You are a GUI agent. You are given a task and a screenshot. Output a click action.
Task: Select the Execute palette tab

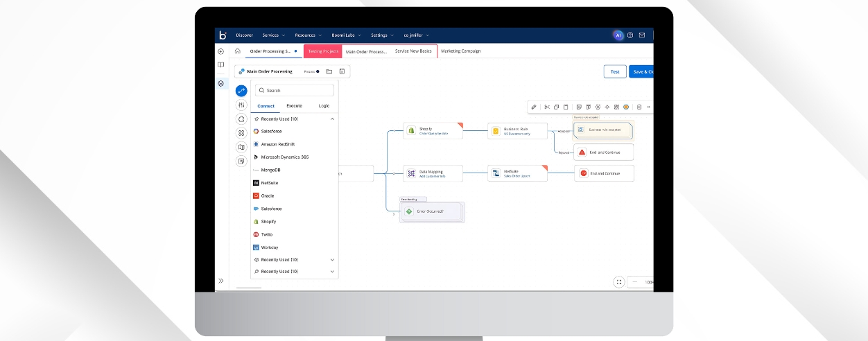pos(294,106)
